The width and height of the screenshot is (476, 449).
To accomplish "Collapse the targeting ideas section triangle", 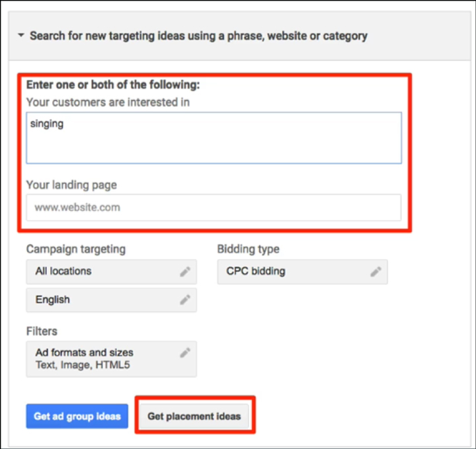I will [x=22, y=36].
